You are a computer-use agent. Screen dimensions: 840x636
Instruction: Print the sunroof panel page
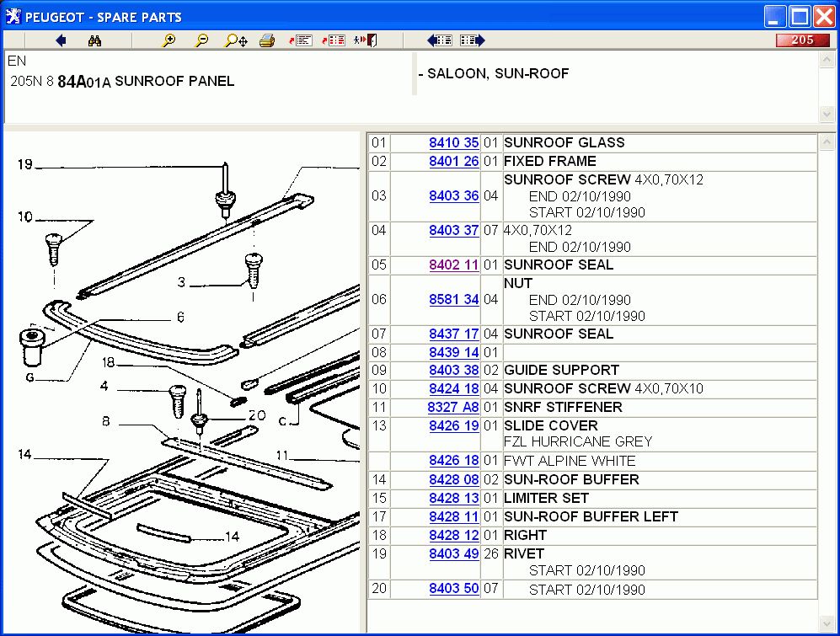pos(267,40)
